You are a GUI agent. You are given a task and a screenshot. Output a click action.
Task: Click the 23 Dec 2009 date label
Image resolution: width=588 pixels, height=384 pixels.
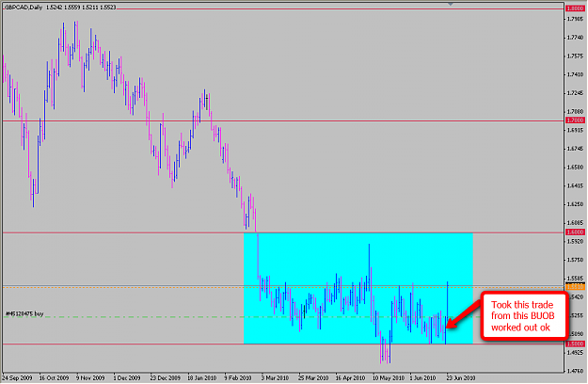point(165,378)
